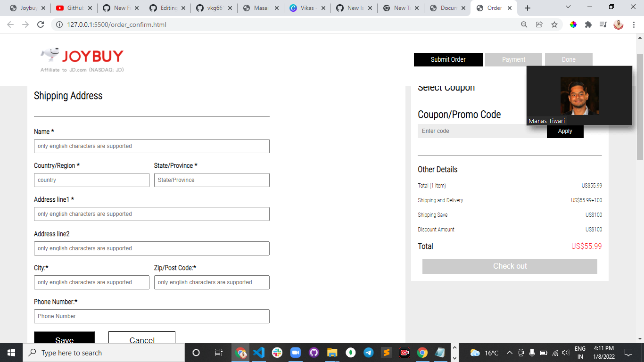Apply the entered coupon code
This screenshot has height=362, width=644.
[565, 132]
